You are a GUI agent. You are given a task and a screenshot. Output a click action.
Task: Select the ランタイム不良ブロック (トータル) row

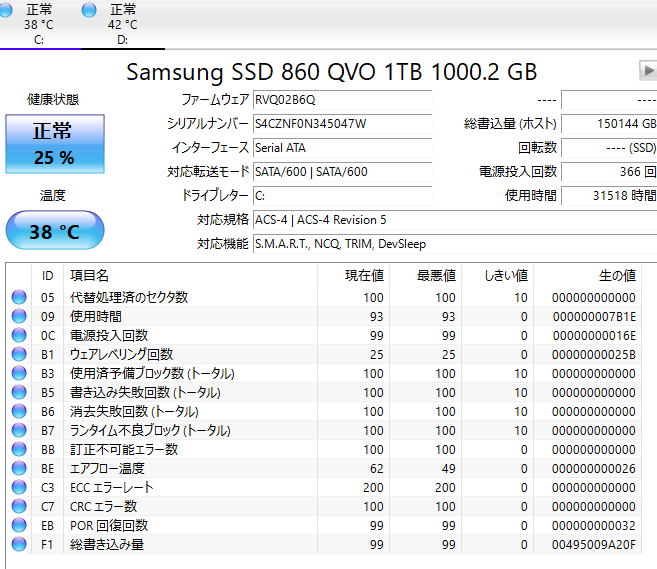(323, 430)
